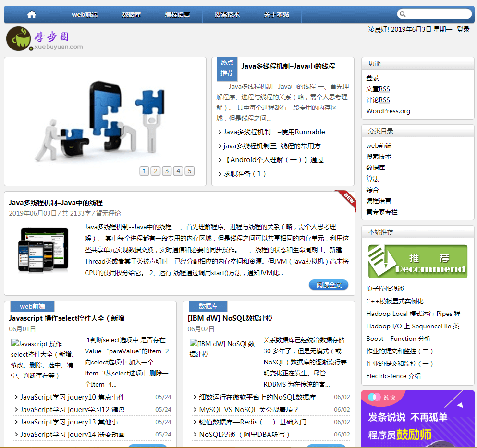This screenshot has height=448, width=477.
Task: Click the home icon in the navigation bar
Action: (31, 14)
